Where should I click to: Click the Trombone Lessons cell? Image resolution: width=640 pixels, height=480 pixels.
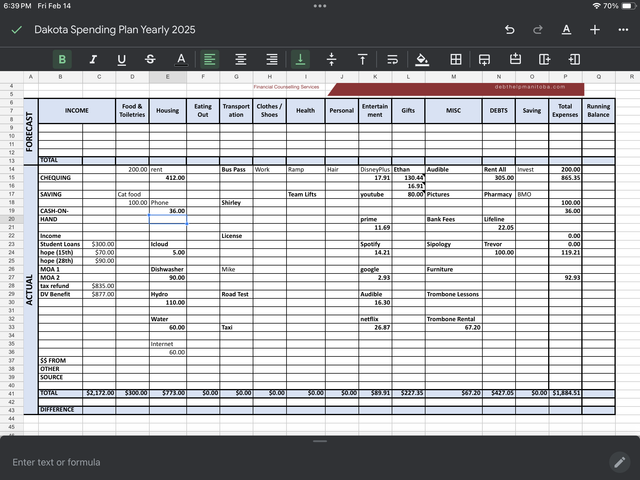[453, 294]
